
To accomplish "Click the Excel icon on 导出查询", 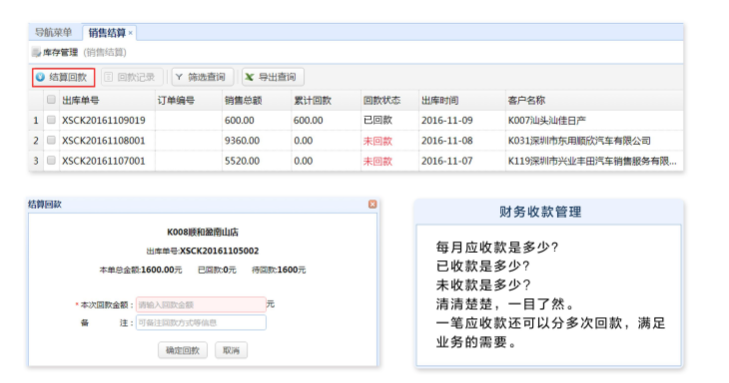I will click(x=250, y=77).
